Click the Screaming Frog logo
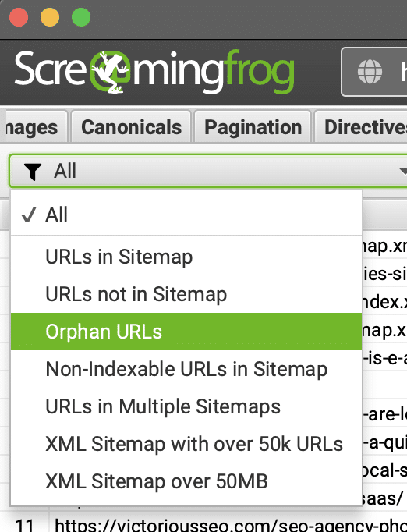Viewport: 407px width, 532px height. (x=154, y=72)
